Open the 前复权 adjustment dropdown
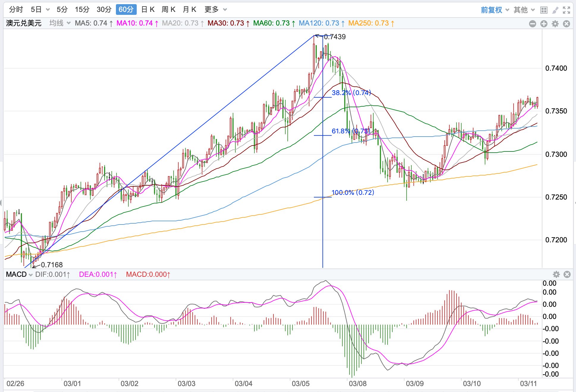Screen dimensions: 576x392 (495, 10)
